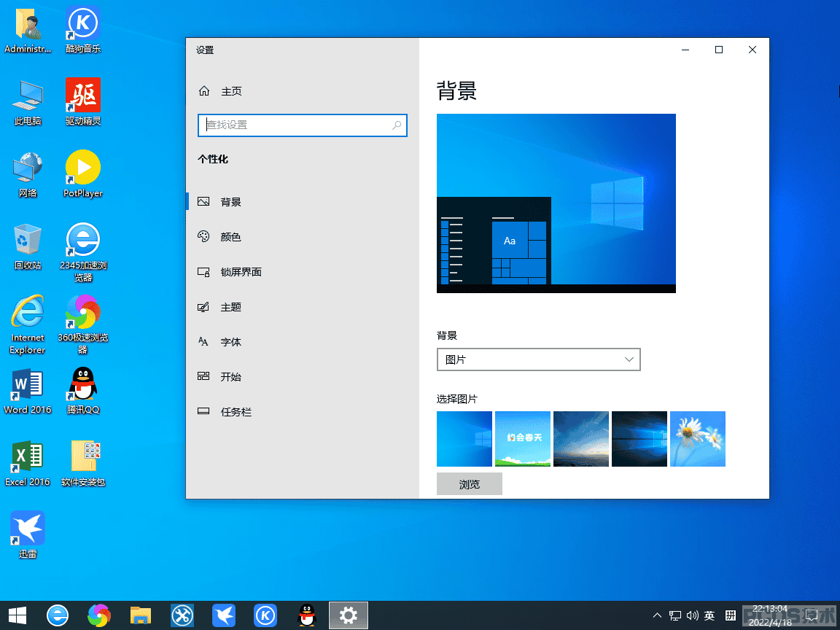Select the 驱动精灵 desktop icon
The image size is (840, 630).
(83, 102)
